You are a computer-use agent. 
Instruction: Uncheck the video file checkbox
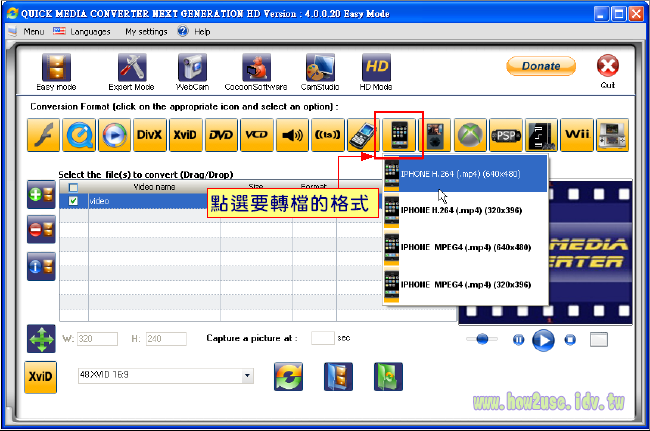pos(73,201)
